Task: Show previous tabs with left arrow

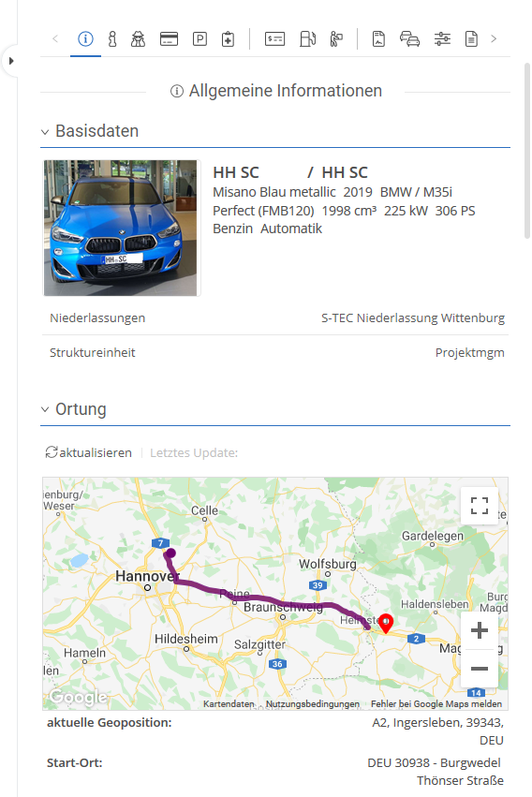Action: tap(55, 38)
